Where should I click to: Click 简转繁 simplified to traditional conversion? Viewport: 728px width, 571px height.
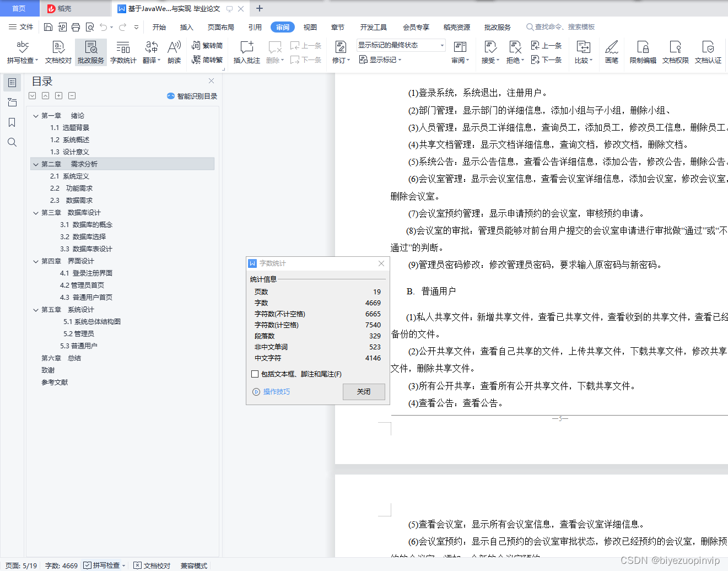207,60
